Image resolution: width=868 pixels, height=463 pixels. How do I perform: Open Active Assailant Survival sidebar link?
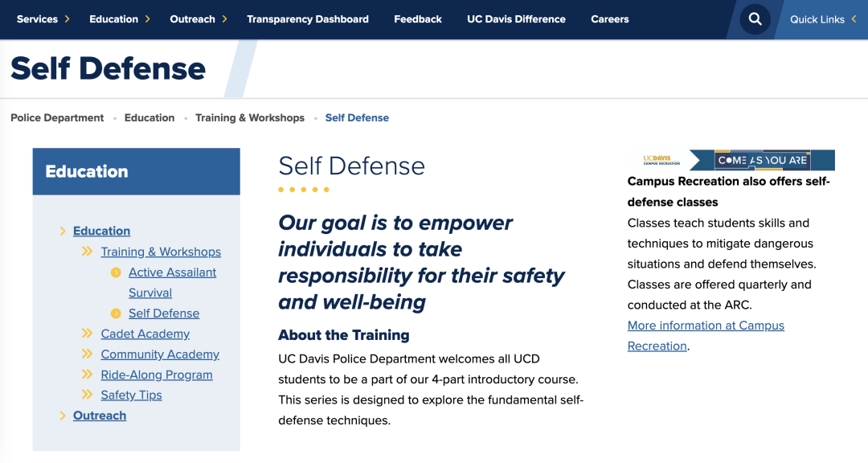pyautogui.click(x=172, y=282)
